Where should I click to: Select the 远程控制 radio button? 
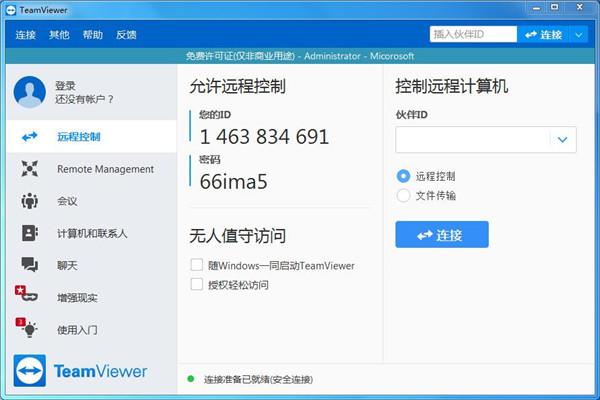[x=403, y=176]
